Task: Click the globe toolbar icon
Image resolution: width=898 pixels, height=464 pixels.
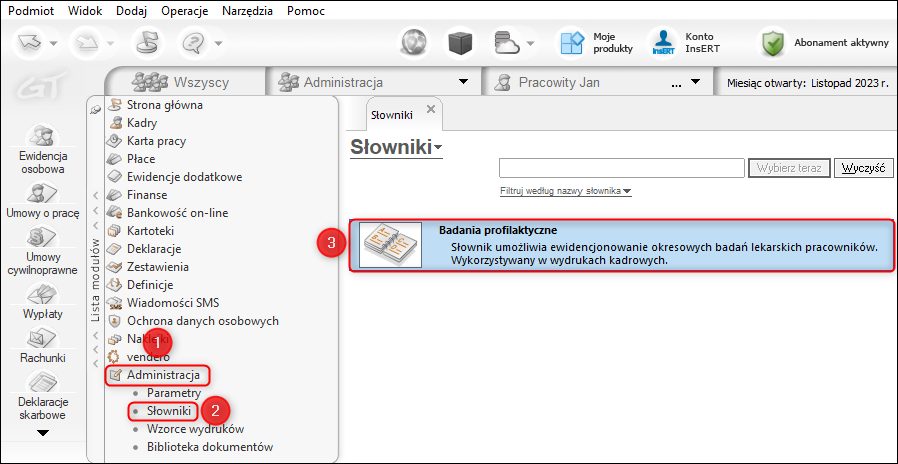Action: click(x=414, y=42)
